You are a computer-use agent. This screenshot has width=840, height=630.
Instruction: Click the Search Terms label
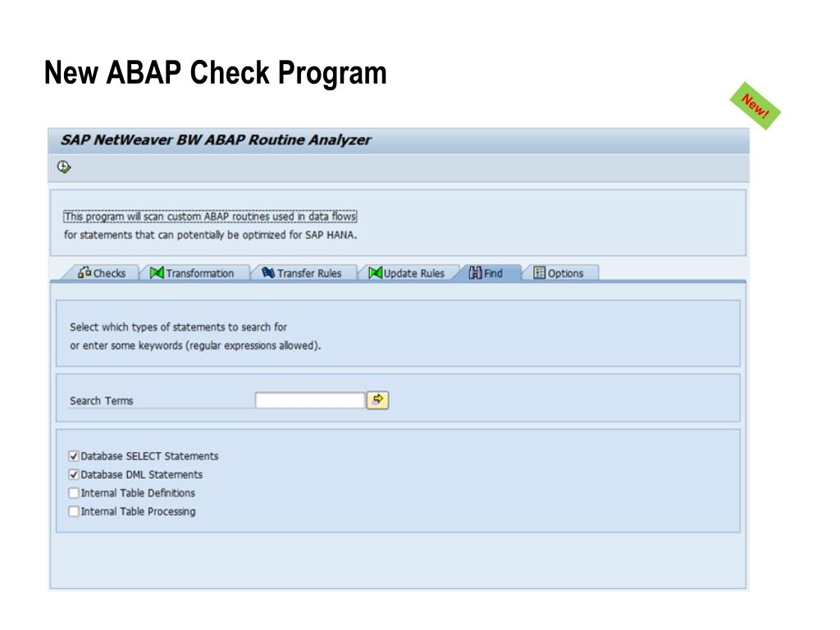pyautogui.click(x=101, y=400)
